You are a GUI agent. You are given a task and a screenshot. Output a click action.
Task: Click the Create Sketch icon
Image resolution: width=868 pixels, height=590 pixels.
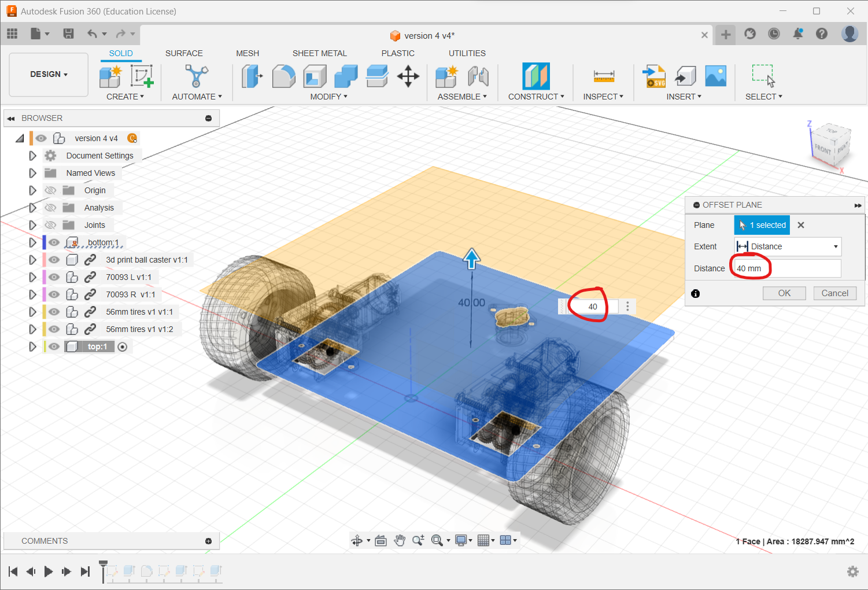coord(141,76)
